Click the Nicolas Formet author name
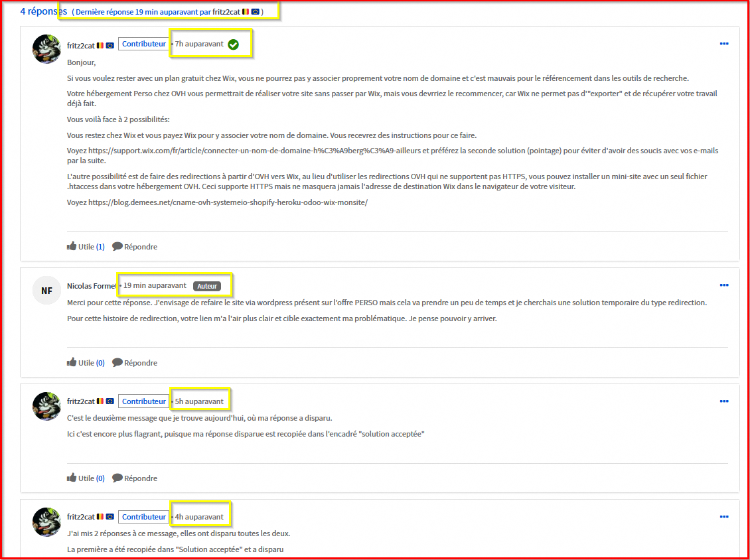The height and width of the screenshot is (560, 750). [92, 286]
